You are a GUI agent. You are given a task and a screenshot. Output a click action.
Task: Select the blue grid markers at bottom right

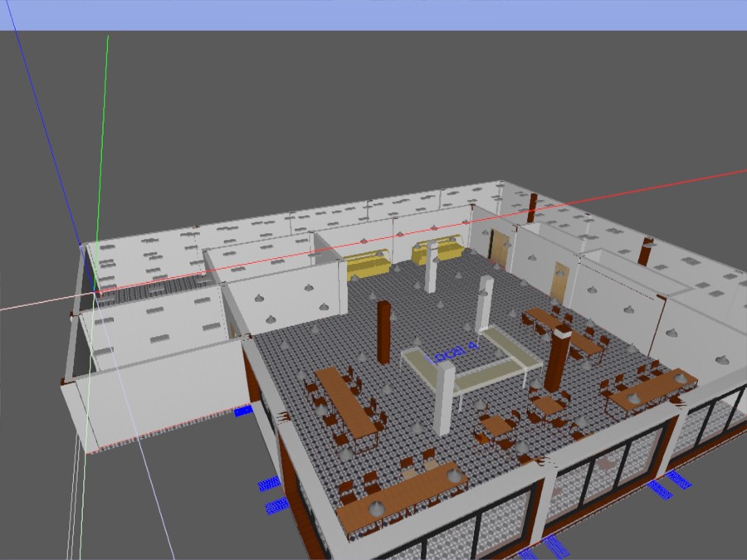[669, 484]
